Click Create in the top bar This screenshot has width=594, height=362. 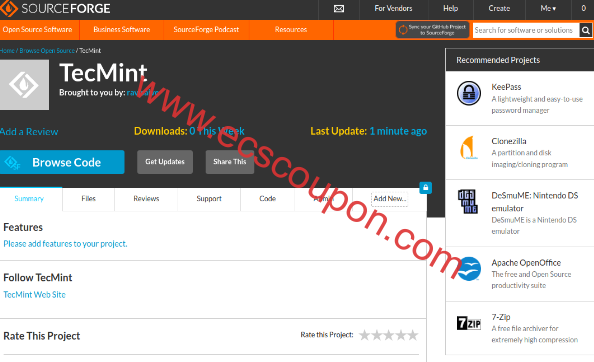pyautogui.click(x=499, y=8)
